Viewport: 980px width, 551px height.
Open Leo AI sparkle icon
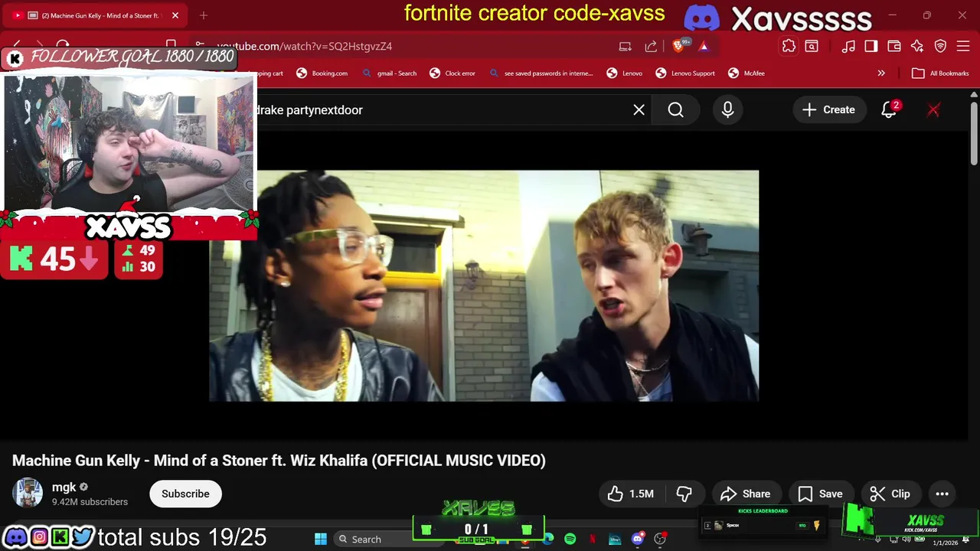pos(917,46)
